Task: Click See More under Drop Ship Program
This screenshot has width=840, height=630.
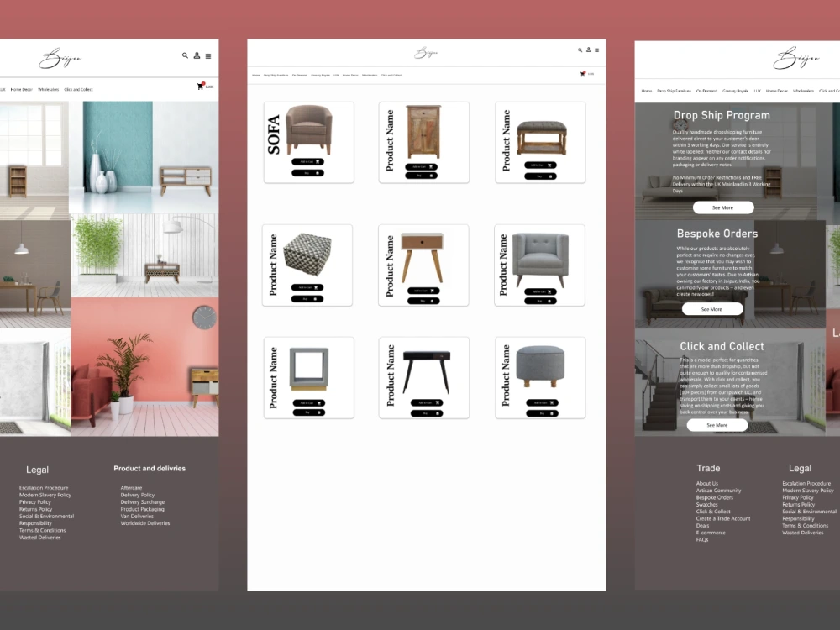Action: (x=722, y=207)
